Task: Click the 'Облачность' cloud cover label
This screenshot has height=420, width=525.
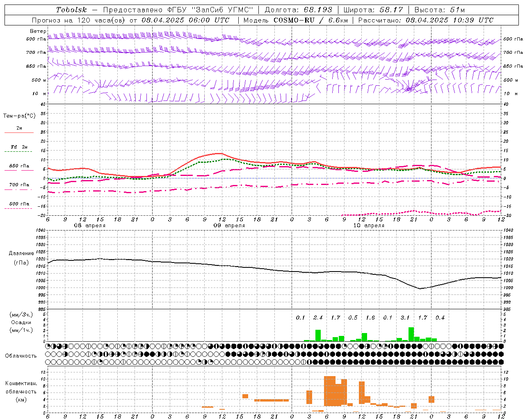Action: tap(21, 356)
